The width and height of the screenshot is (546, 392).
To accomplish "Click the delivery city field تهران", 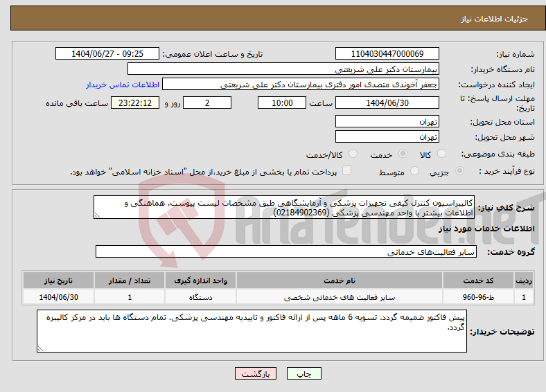I will [x=387, y=137].
